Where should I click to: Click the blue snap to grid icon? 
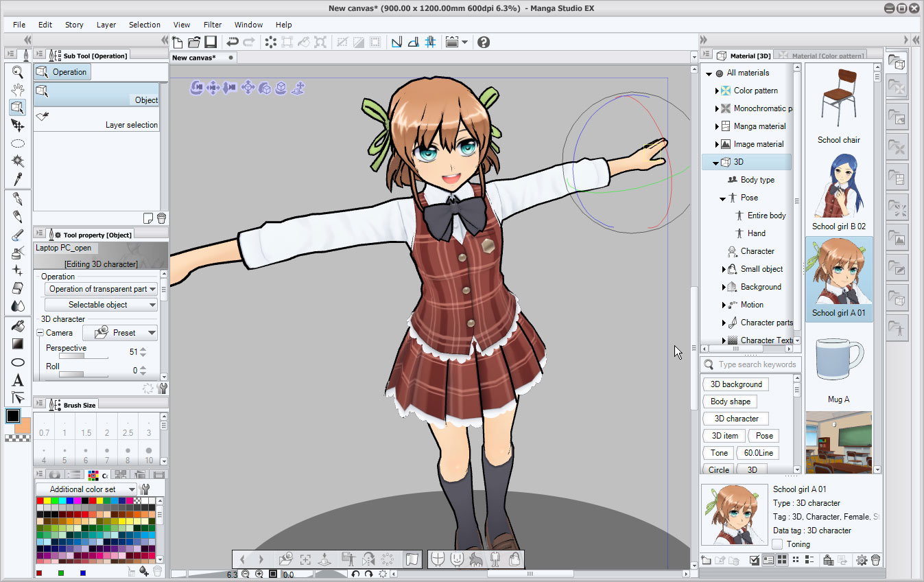430,42
